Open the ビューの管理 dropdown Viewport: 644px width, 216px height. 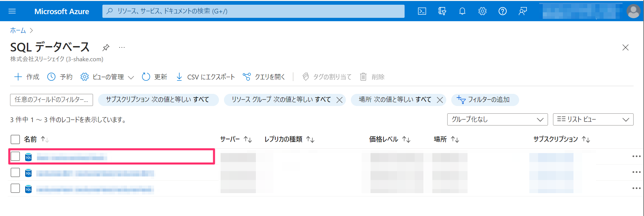[x=107, y=77]
